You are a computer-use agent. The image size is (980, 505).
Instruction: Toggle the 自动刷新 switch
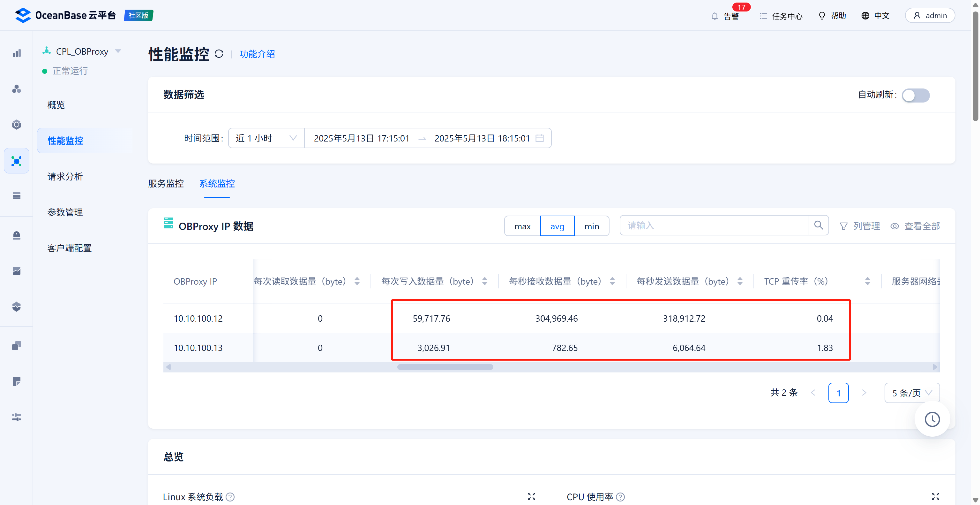pos(916,95)
